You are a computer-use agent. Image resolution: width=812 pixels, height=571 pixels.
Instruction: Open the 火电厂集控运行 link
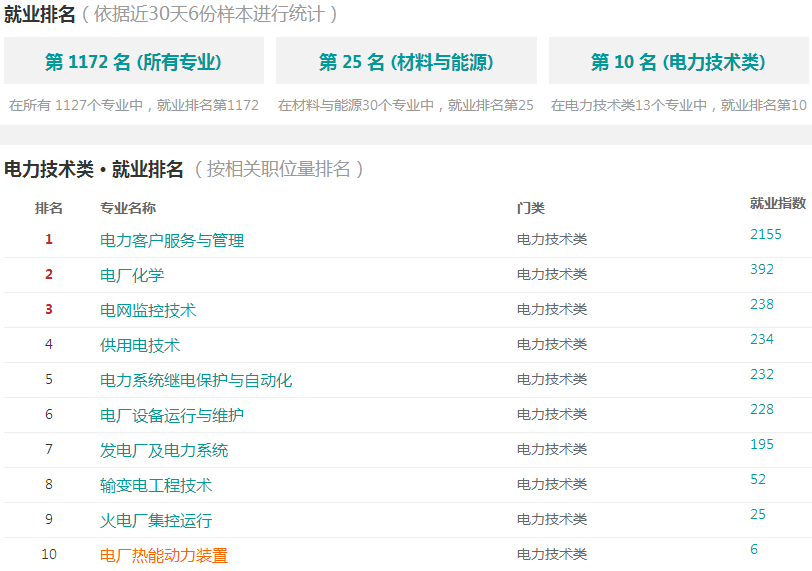pos(156,520)
